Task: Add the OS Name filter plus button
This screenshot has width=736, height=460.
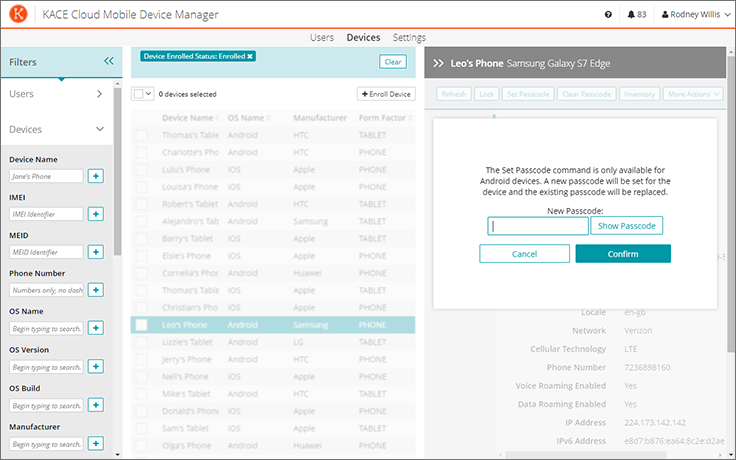Action: (x=96, y=328)
